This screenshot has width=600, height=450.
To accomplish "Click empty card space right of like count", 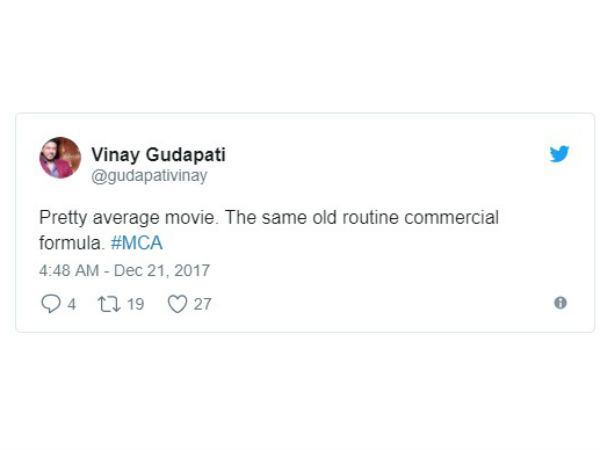I will (380, 303).
